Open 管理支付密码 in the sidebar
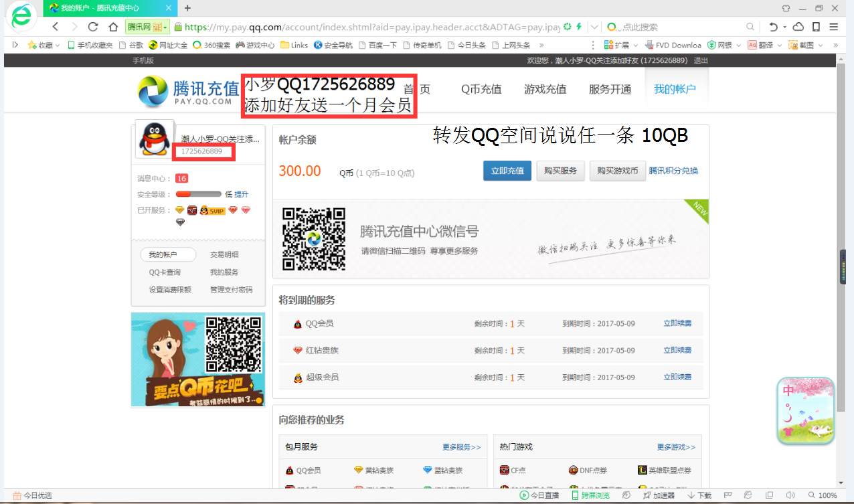 pyautogui.click(x=232, y=290)
